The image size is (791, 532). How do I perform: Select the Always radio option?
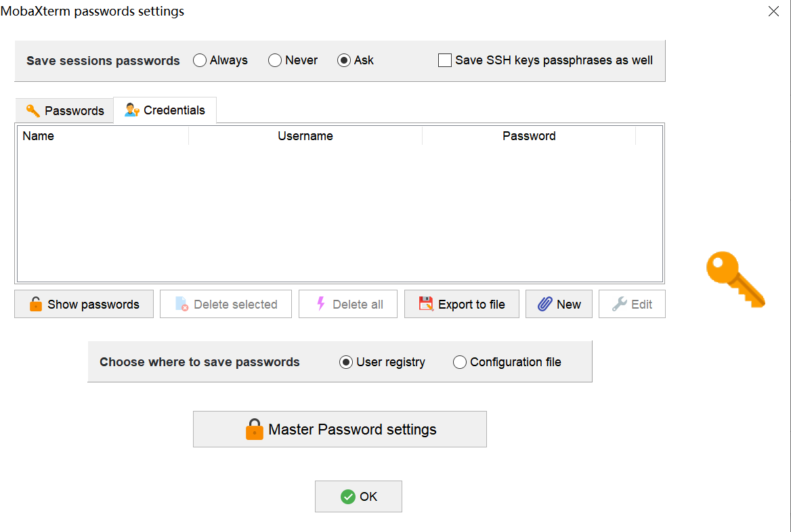point(200,60)
